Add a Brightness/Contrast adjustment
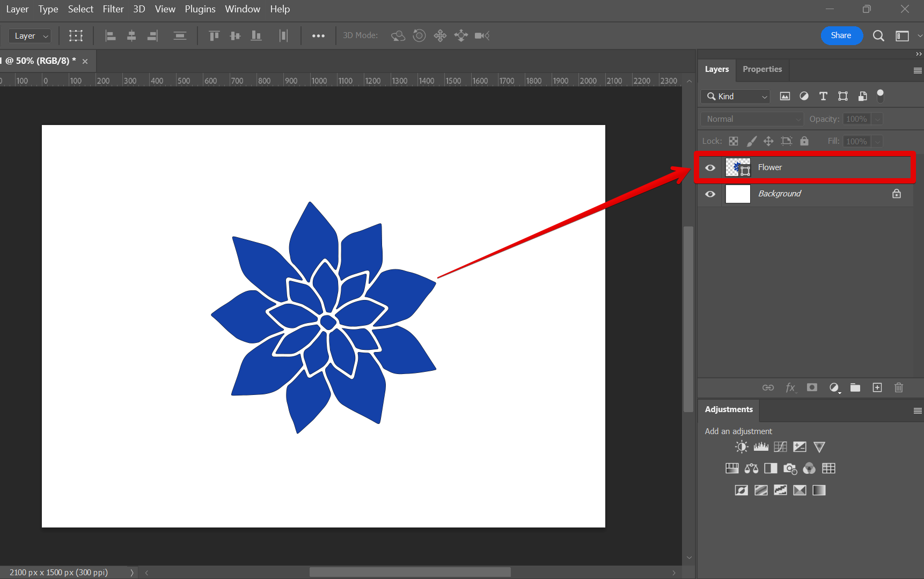 point(742,447)
